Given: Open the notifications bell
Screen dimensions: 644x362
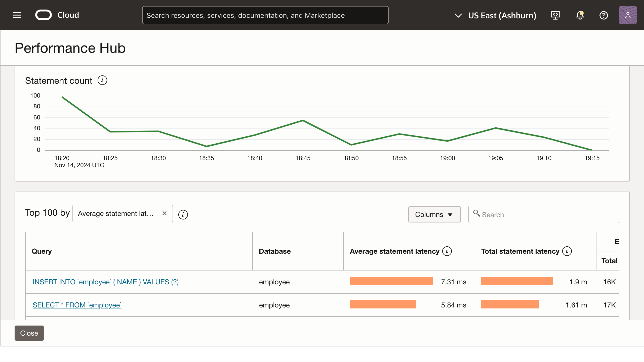Looking at the screenshot, I should (x=580, y=15).
